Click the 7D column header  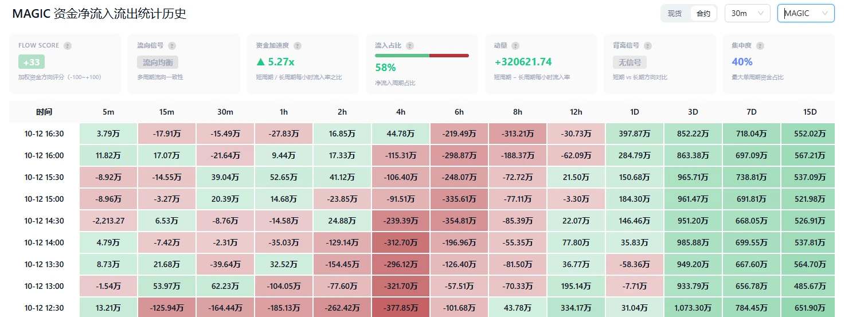click(752, 112)
